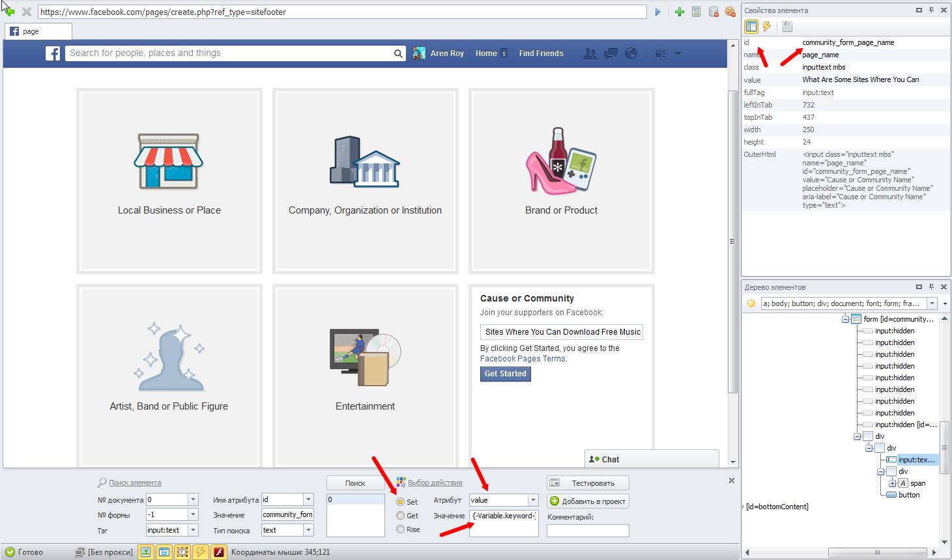952x560 pixels.
Task: Click the magnifier next to Поиск элемента
Action: click(102, 483)
